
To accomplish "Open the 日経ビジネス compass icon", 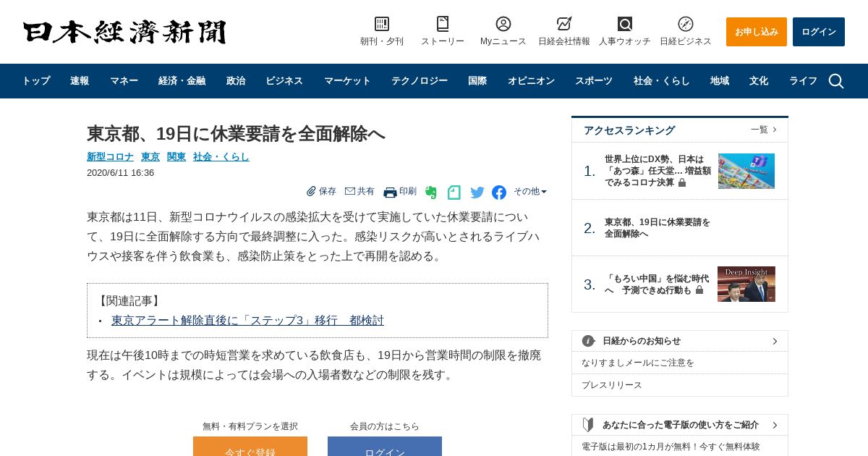I will pyautogui.click(x=686, y=24).
